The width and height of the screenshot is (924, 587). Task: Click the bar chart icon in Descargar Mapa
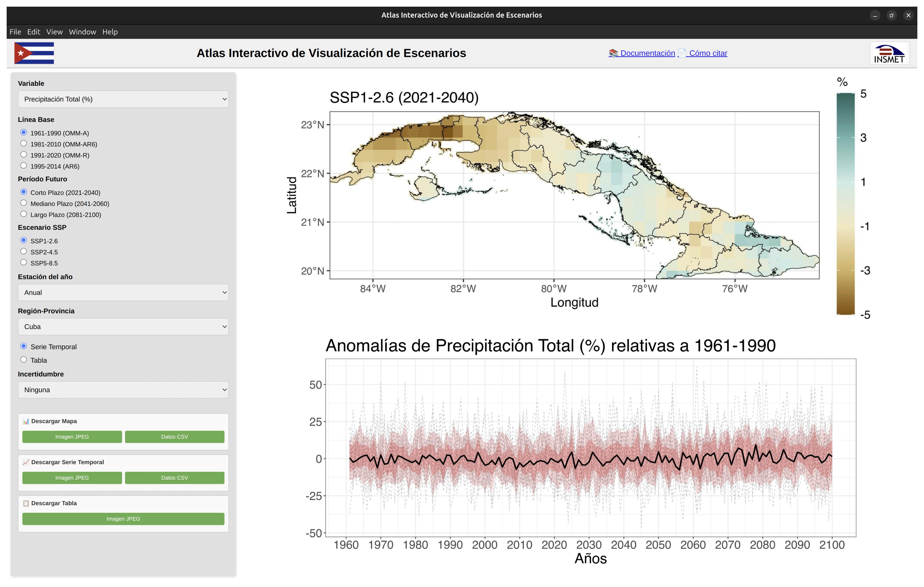click(x=26, y=421)
